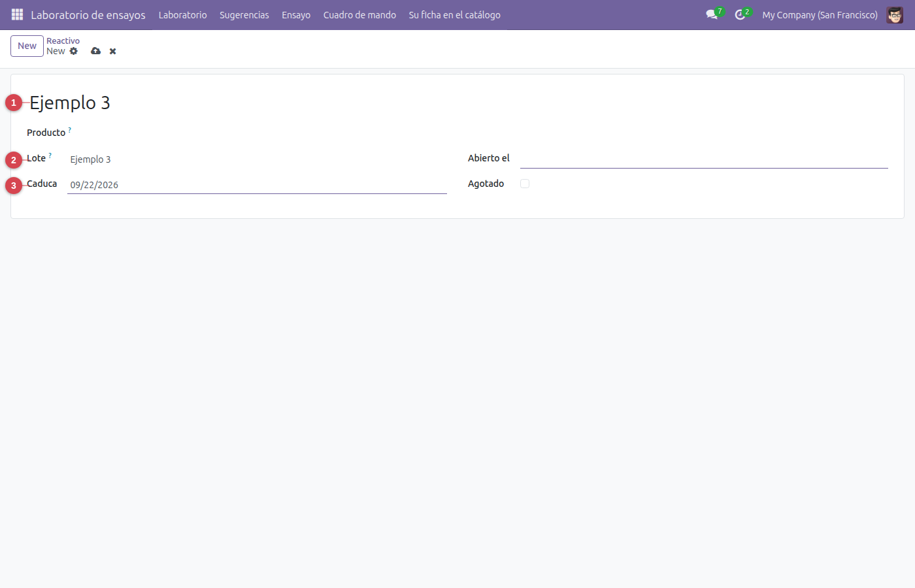This screenshot has width=915, height=588.
Task: Open the Sugerencias menu
Action: click(x=244, y=14)
